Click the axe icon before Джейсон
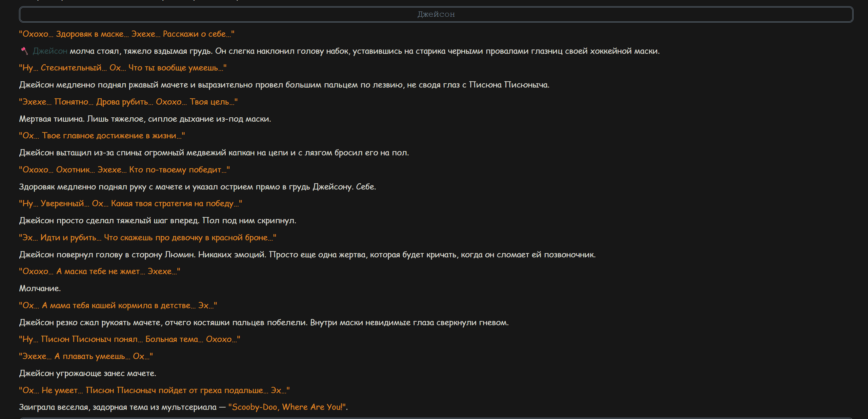Viewport: 868px width, 419px height. [24, 51]
